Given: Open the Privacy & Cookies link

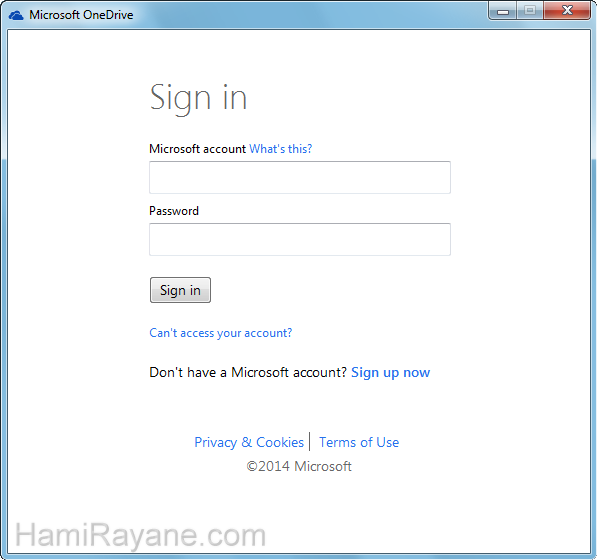Looking at the screenshot, I should (249, 442).
